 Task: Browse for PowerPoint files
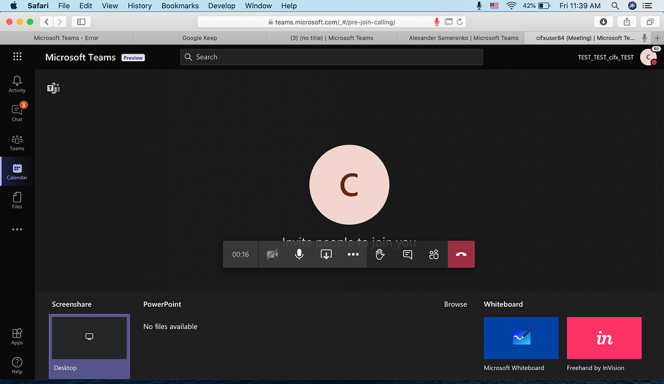tap(455, 304)
